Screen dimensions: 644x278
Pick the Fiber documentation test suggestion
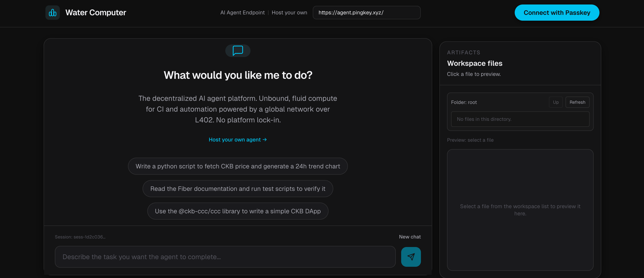(x=238, y=189)
